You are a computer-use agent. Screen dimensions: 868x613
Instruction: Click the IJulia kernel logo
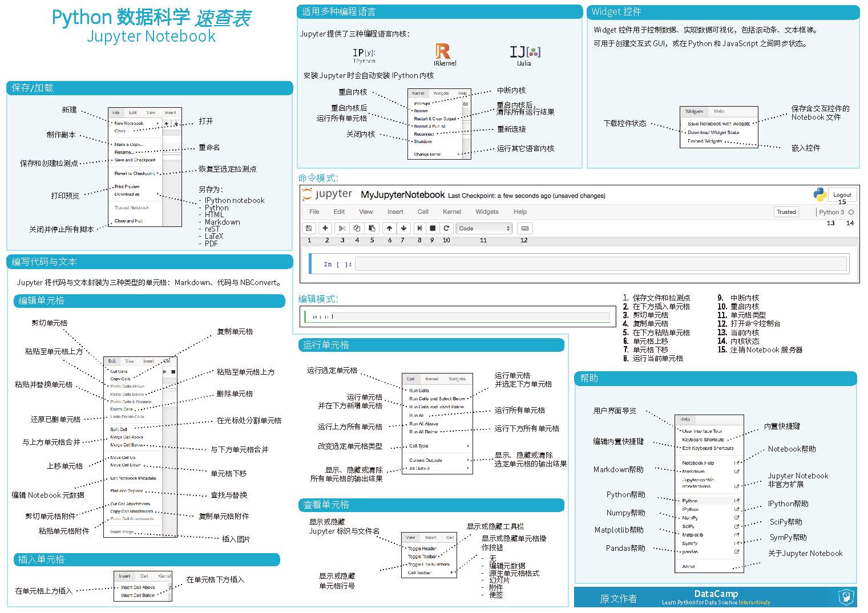[524, 52]
